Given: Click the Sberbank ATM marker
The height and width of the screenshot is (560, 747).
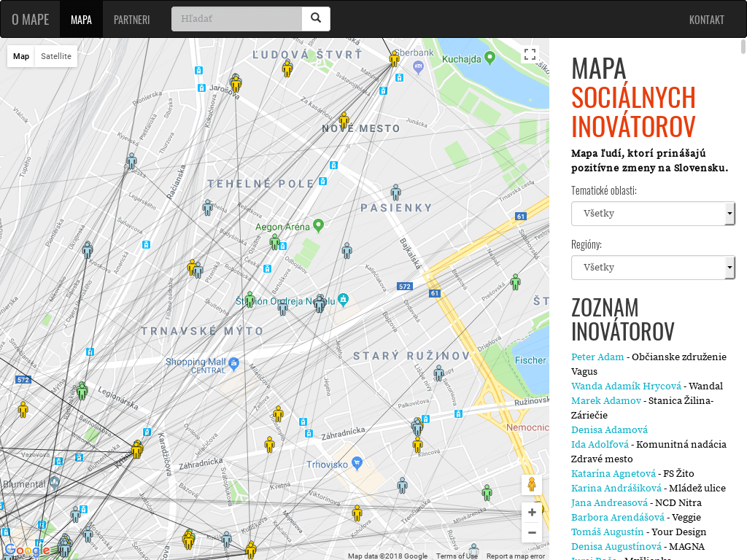Looking at the screenshot, I should (418, 67).
